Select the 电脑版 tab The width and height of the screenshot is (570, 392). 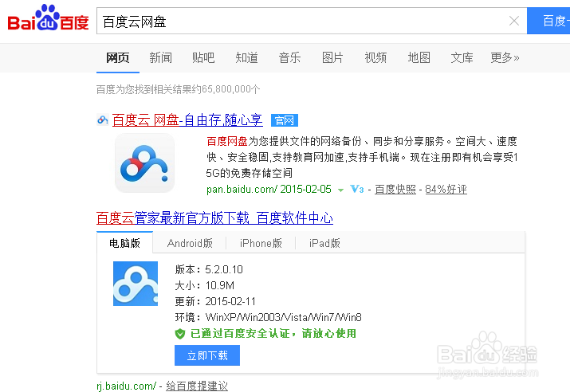pyautogui.click(x=124, y=243)
